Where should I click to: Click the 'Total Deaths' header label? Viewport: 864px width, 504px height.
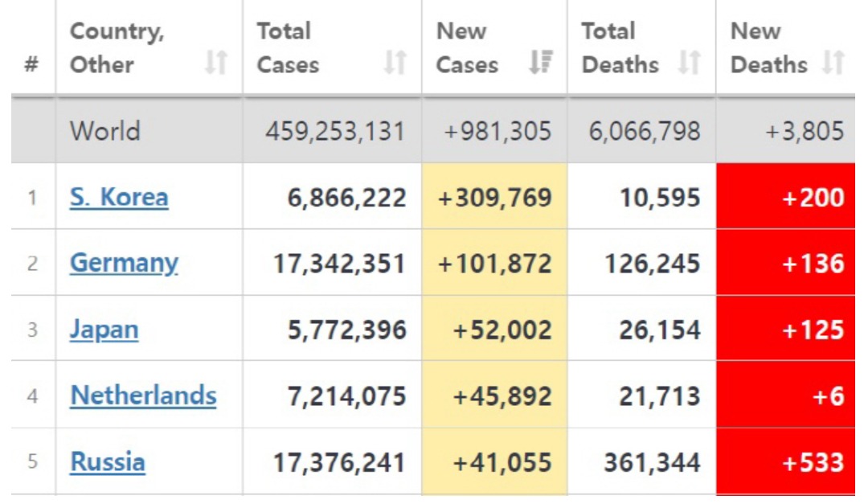point(620,47)
